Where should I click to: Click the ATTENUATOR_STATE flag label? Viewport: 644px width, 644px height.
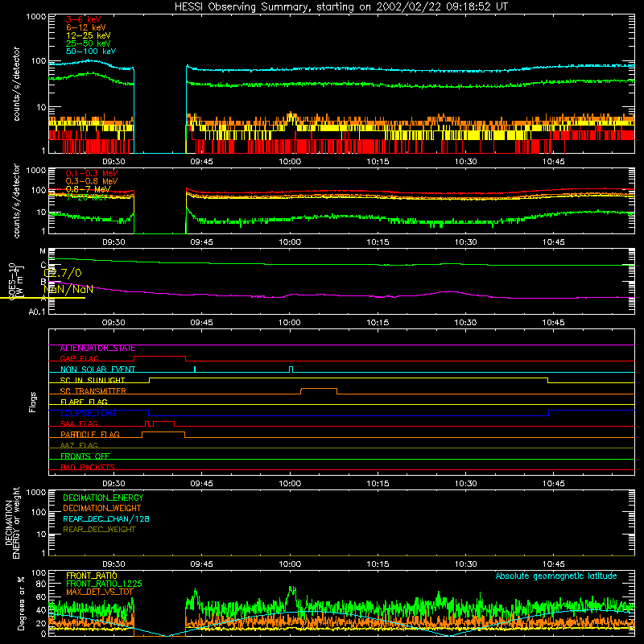click(97, 349)
